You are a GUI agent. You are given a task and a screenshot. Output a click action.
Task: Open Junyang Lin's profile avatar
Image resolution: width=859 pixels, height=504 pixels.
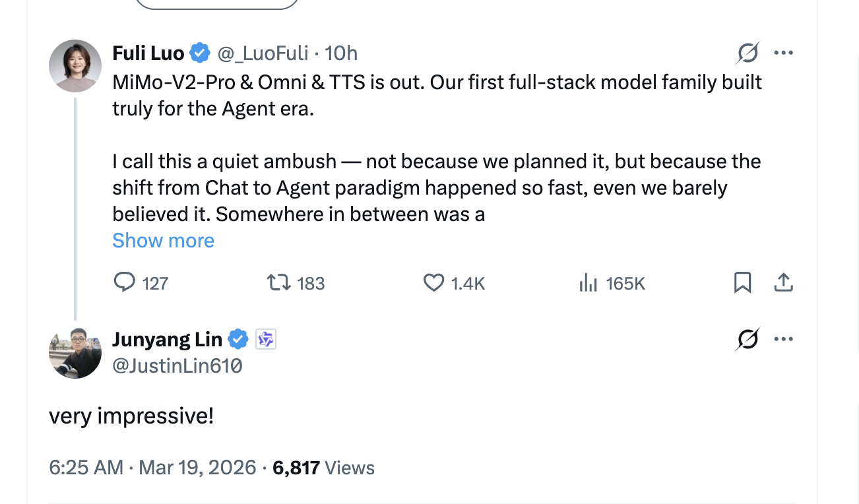75,352
